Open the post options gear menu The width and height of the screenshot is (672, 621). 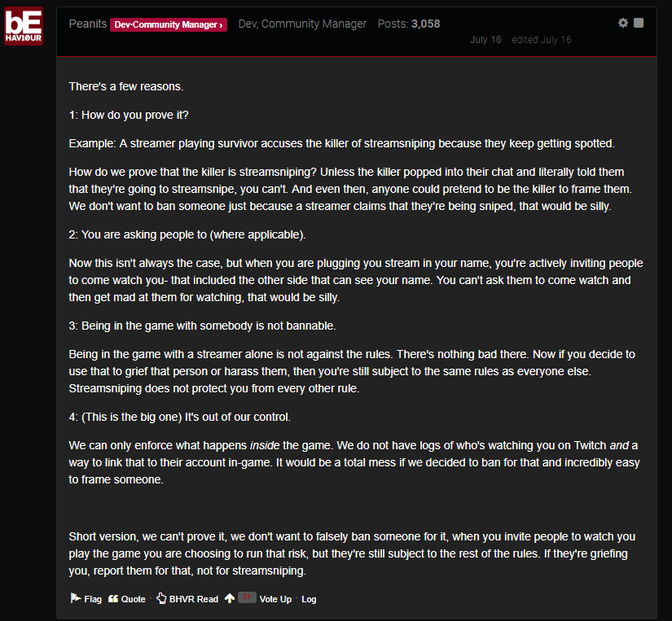[622, 23]
